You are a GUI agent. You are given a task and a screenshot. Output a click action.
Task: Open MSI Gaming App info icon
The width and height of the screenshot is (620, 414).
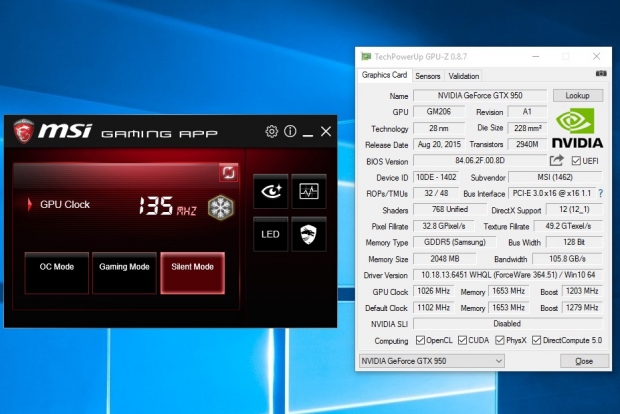click(290, 131)
